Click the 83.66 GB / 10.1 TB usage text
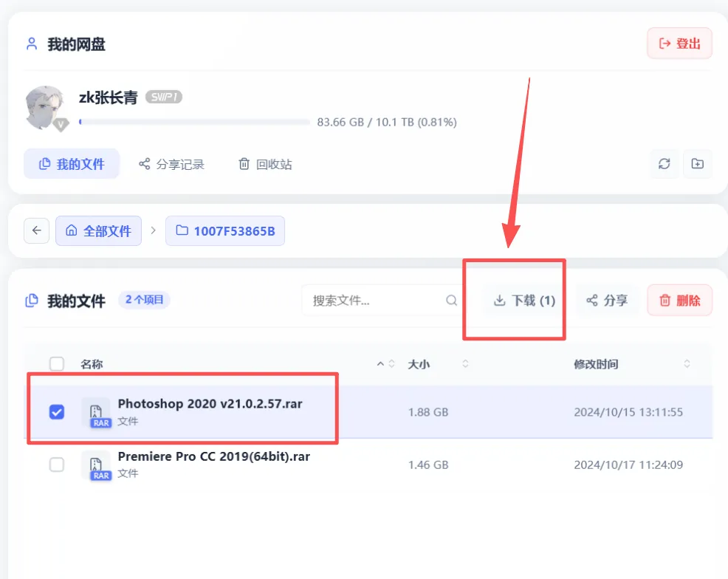 pos(387,122)
